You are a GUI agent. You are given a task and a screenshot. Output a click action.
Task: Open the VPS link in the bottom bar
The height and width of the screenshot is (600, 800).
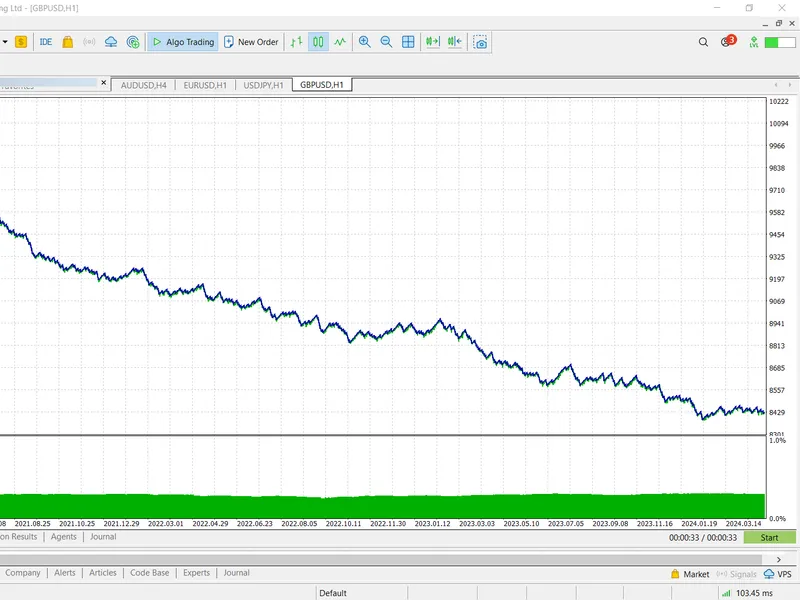pos(778,574)
